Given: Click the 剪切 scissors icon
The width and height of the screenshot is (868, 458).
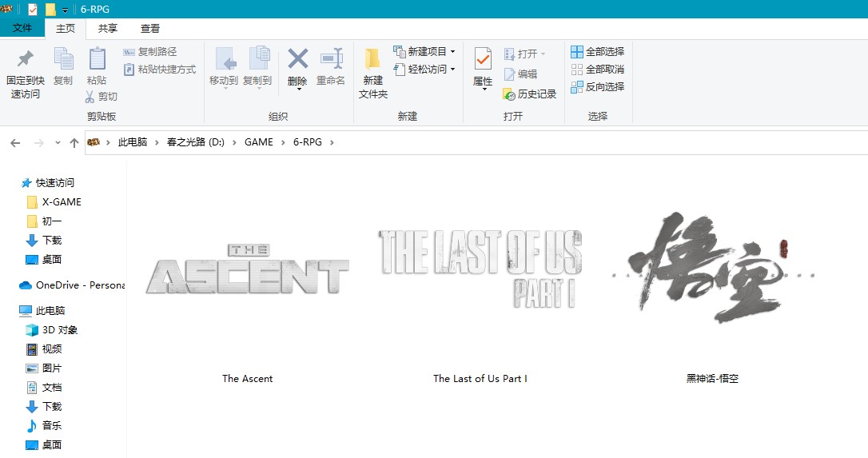Looking at the screenshot, I should (x=90, y=97).
